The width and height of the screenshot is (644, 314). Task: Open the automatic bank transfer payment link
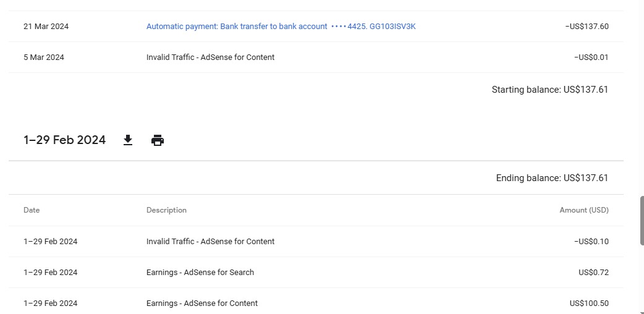click(281, 27)
